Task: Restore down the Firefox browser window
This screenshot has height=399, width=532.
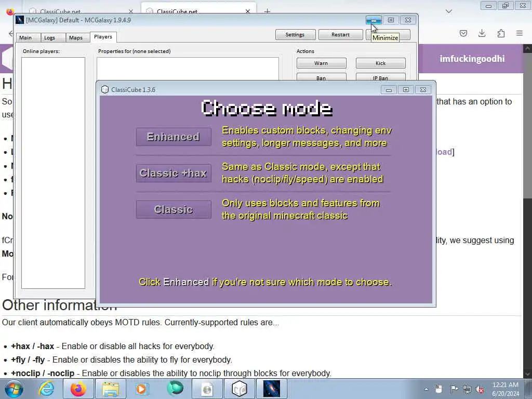Action: [506, 6]
